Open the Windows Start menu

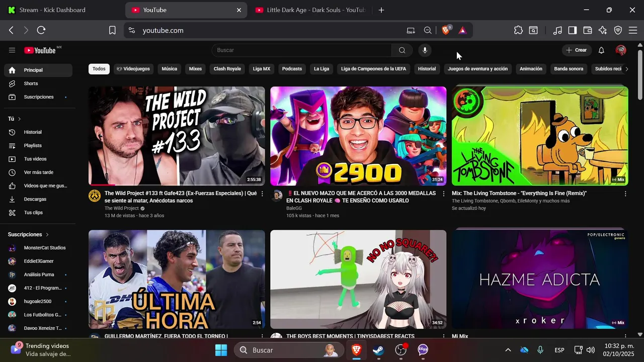click(x=221, y=350)
